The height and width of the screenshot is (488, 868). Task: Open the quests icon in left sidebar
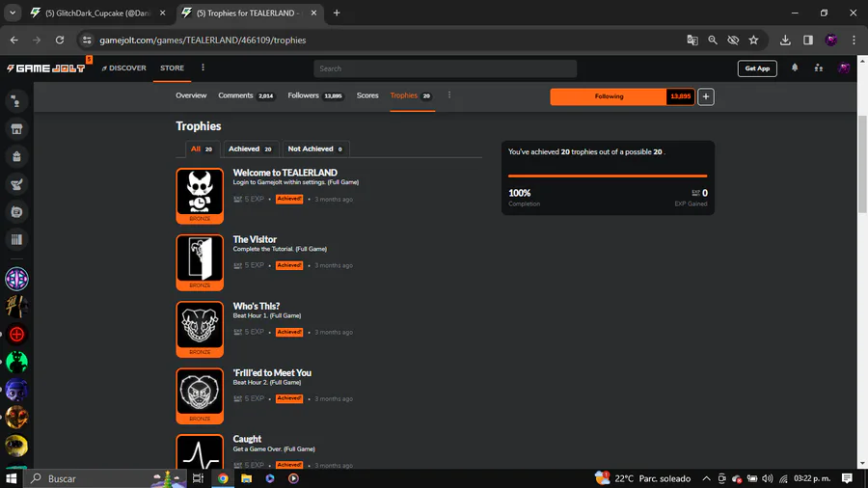pos(16,184)
